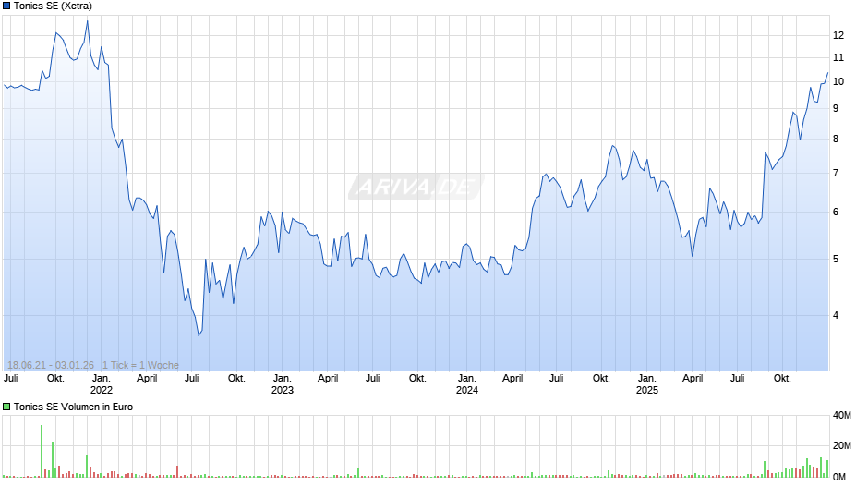
Task: Click the price axis label 8
Action: [836, 140]
